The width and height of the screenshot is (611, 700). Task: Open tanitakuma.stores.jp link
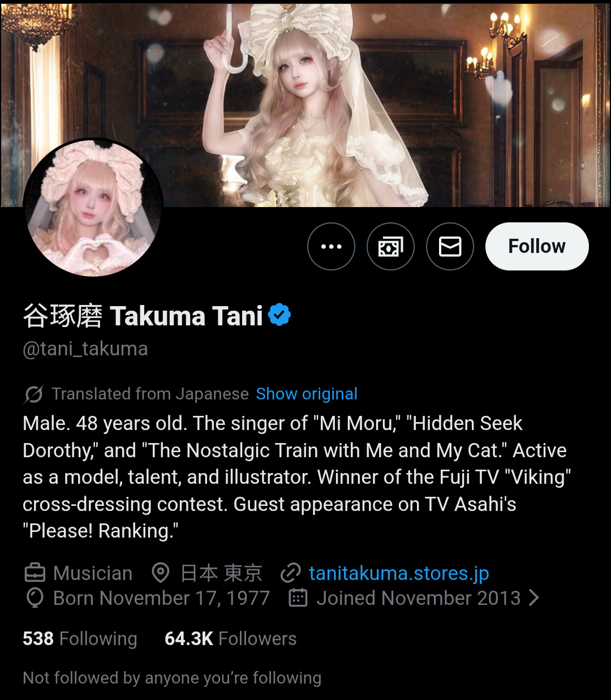point(399,573)
